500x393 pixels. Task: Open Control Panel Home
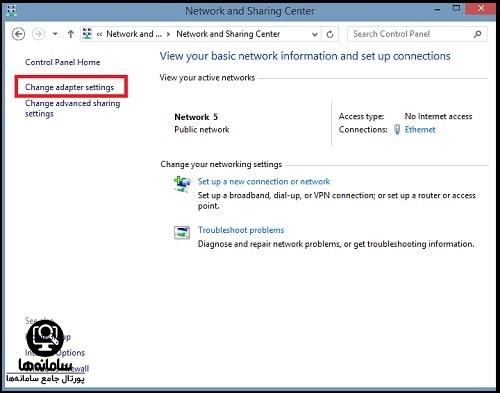click(63, 62)
